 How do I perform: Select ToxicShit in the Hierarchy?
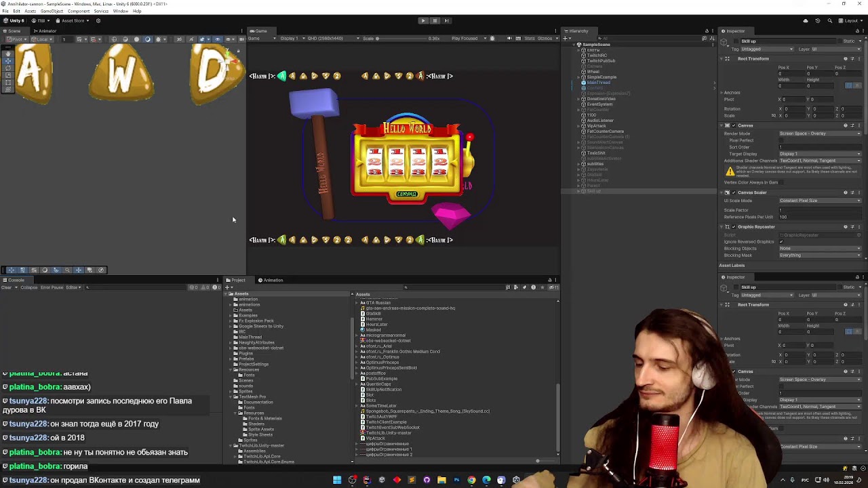click(595, 153)
